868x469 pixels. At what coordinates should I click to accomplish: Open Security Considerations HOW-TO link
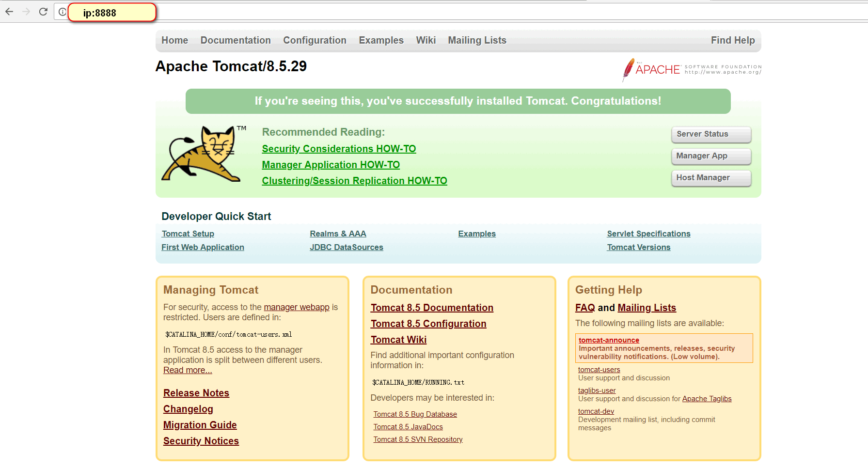(339, 149)
